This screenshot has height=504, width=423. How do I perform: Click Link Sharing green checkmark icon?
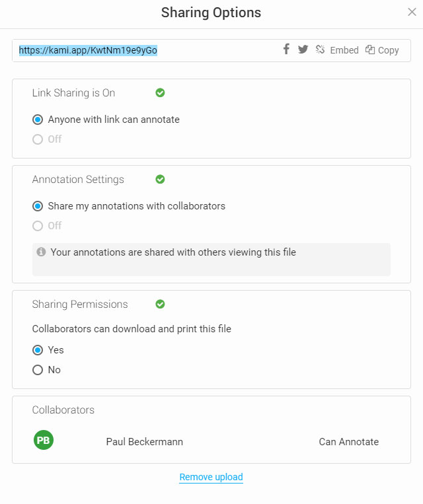[x=160, y=93]
